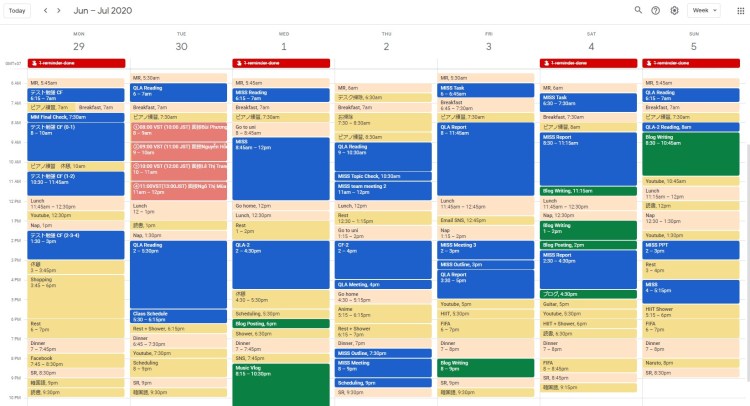
Task: Open the Google apps grid
Action: point(741,10)
